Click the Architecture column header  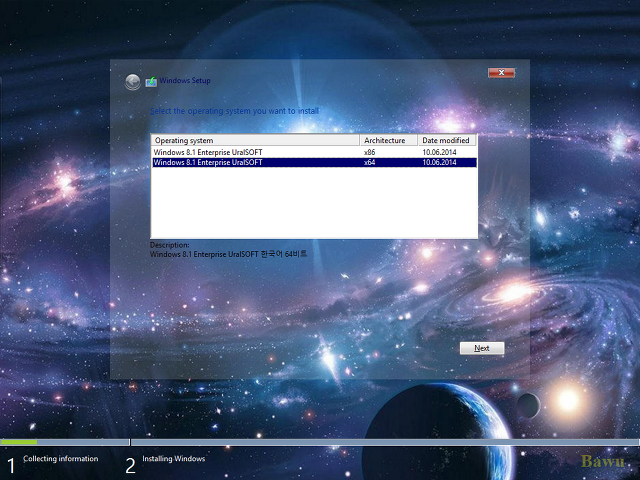click(389, 140)
